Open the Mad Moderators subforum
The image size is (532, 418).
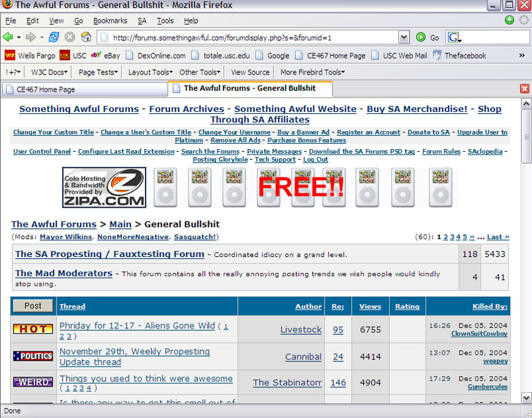pos(64,273)
